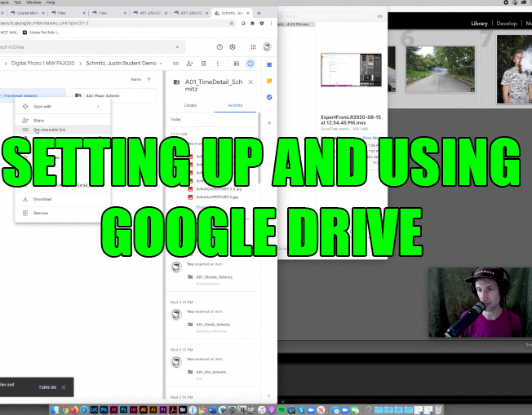Switch to the Details tab
Image resolution: width=532 pixels, height=415 pixels.
click(x=190, y=105)
